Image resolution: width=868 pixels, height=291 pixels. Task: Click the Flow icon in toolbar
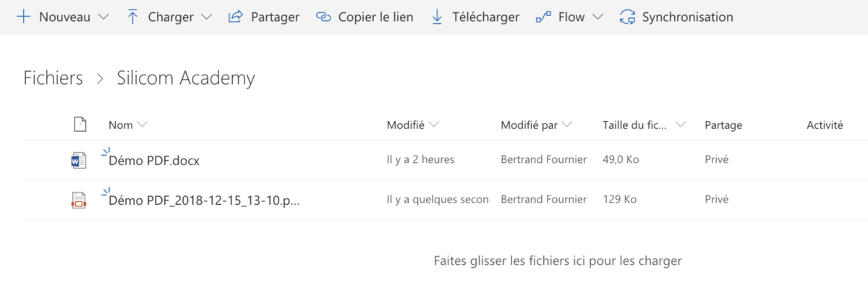(543, 17)
